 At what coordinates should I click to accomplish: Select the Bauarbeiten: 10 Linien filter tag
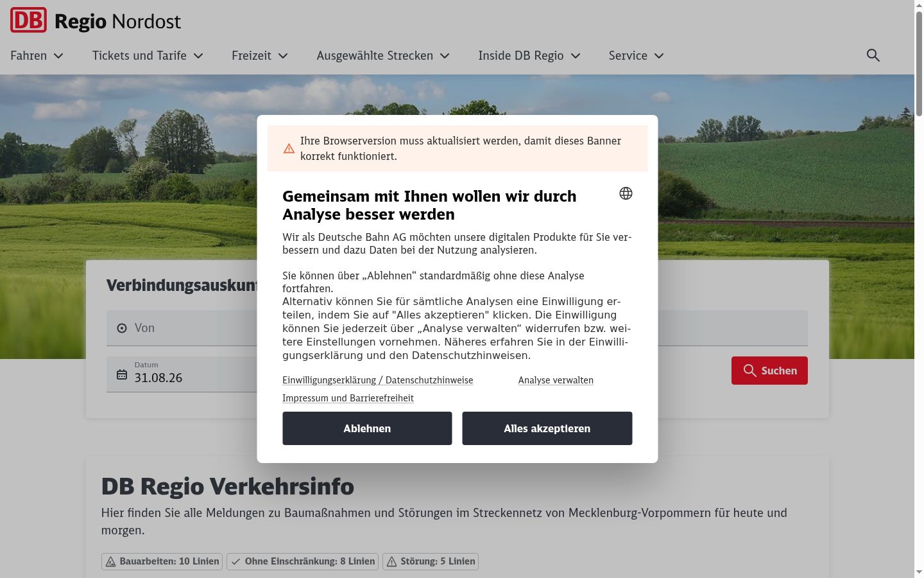162,561
